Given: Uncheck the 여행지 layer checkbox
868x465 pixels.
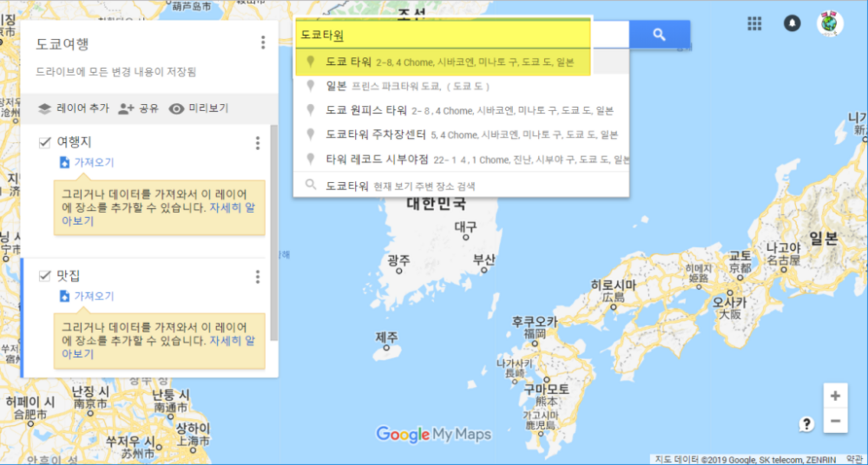Looking at the screenshot, I should click(45, 143).
